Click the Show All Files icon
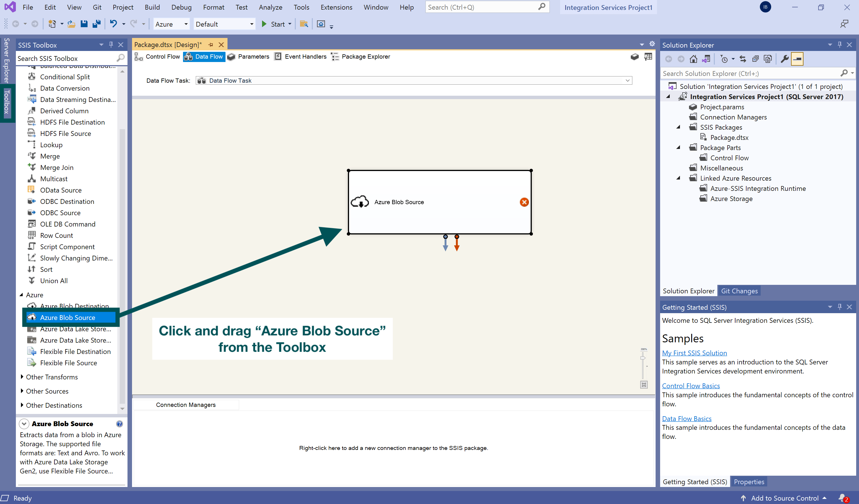The height and width of the screenshot is (504, 859). (768, 59)
